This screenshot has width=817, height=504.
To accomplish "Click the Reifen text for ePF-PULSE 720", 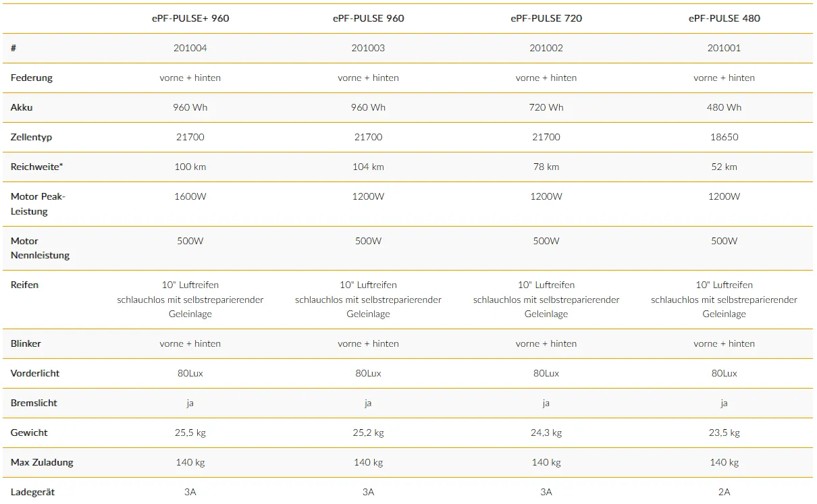I will 546,300.
